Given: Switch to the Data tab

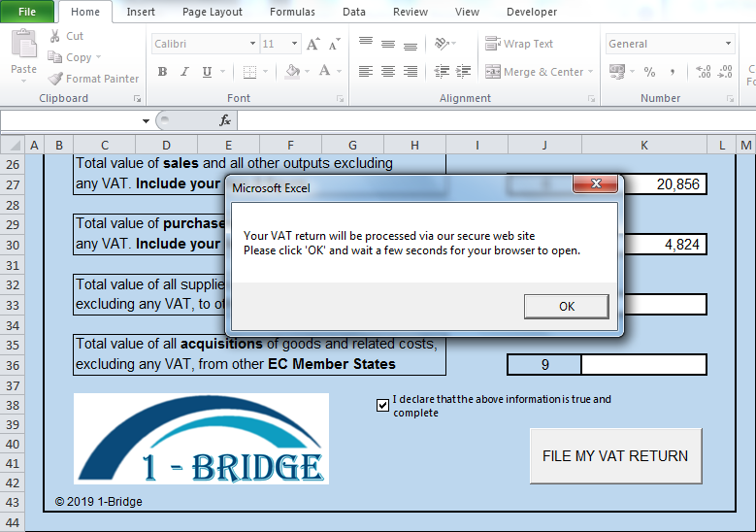Looking at the screenshot, I should (x=354, y=12).
